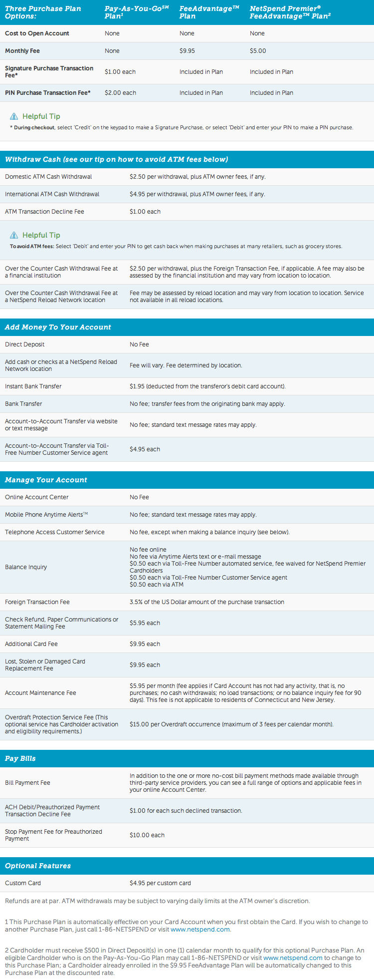Click the 'Signature Purchase Transaction Fee*' label
Image resolution: width=374 pixels, height=980 pixels.
click(49, 72)
